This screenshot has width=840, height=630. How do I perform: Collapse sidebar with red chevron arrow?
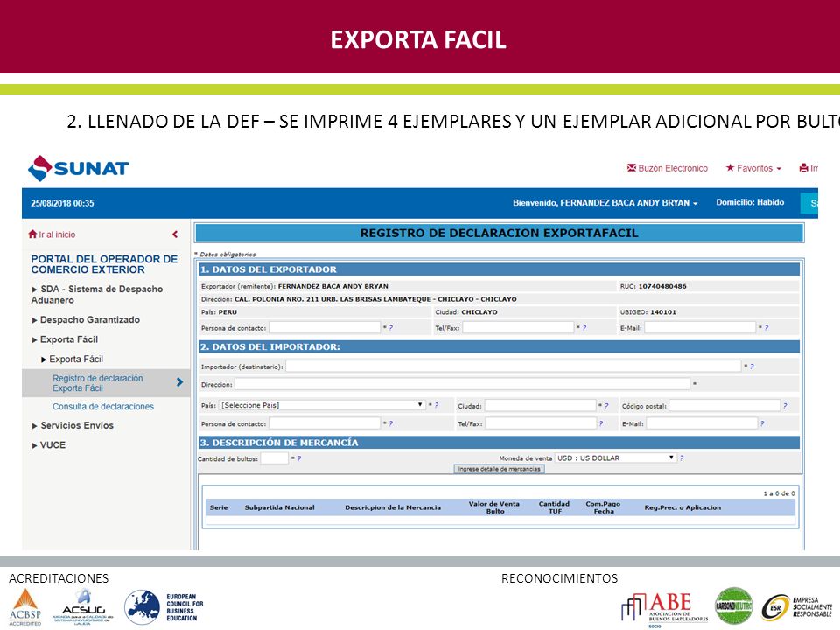tap(175, 234)
